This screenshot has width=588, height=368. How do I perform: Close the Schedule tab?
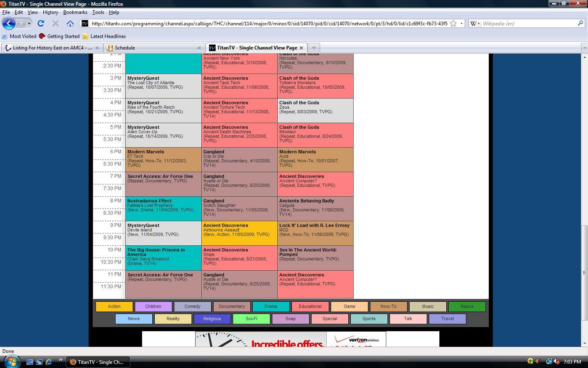[199, 48]
